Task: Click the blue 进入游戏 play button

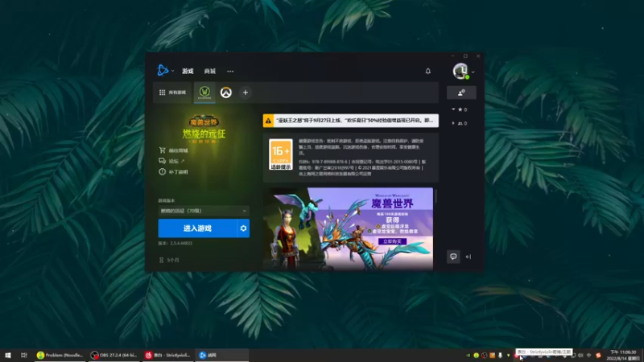Action: coord(197,228)
